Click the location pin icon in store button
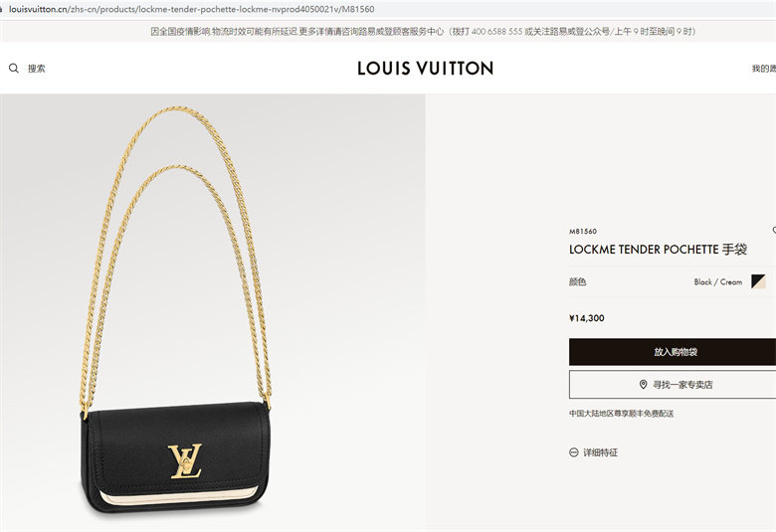 tap(643, 385)
